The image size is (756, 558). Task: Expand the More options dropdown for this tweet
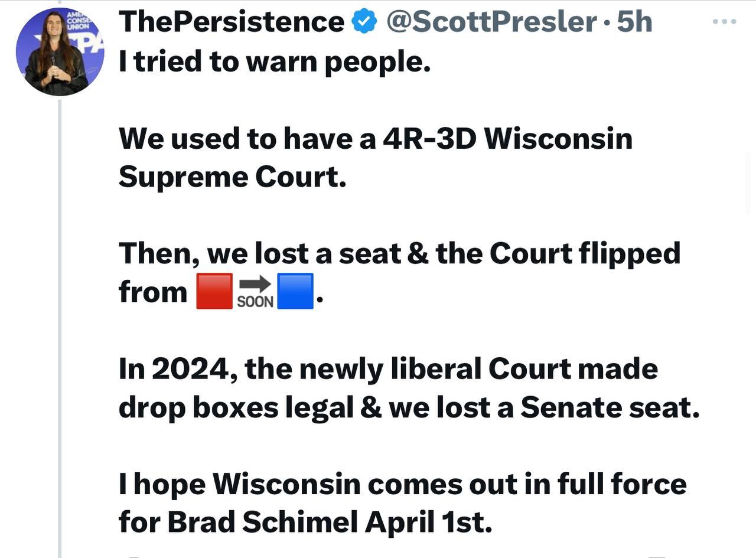[x=723, y=21]
